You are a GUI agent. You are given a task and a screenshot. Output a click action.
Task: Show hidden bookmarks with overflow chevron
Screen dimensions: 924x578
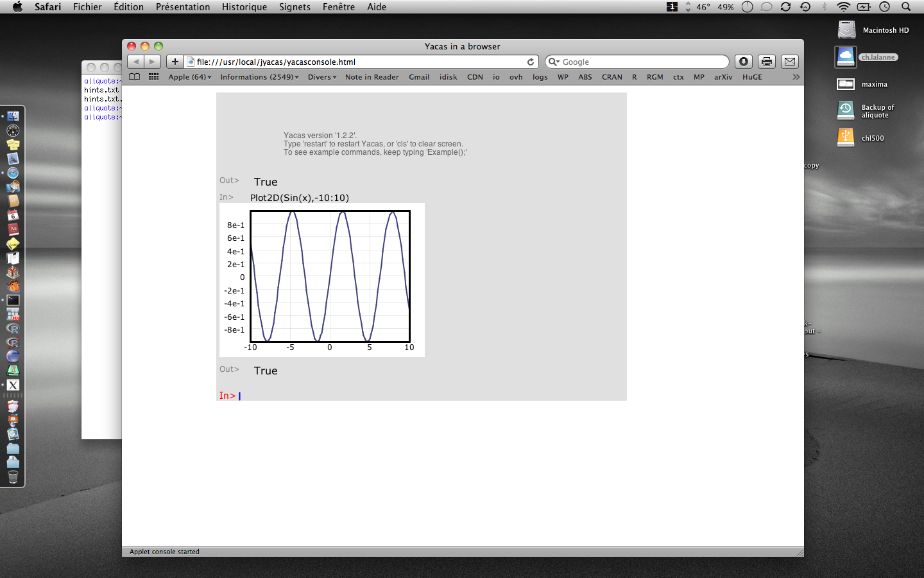796,77
